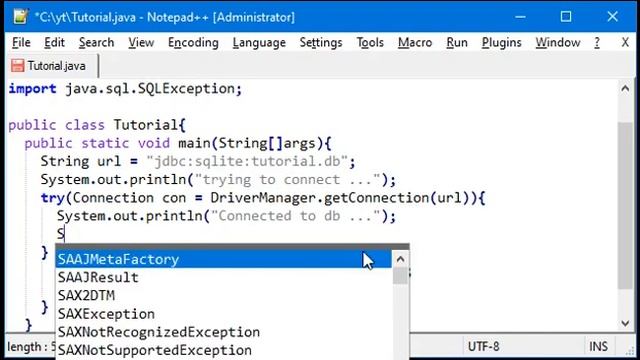The image size is (640, 360).
Task: Click editor vertical scrollbar down arrow
Action: [x=625, y=323]
